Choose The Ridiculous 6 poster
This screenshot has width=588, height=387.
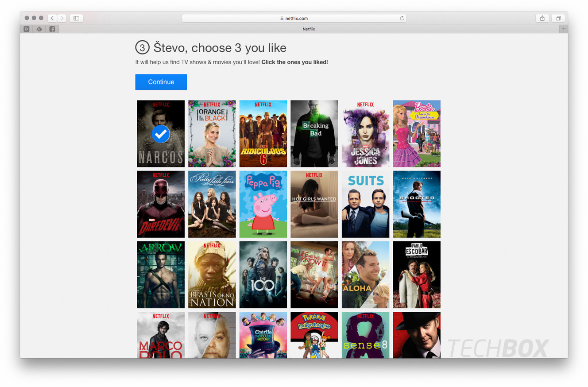263,133
